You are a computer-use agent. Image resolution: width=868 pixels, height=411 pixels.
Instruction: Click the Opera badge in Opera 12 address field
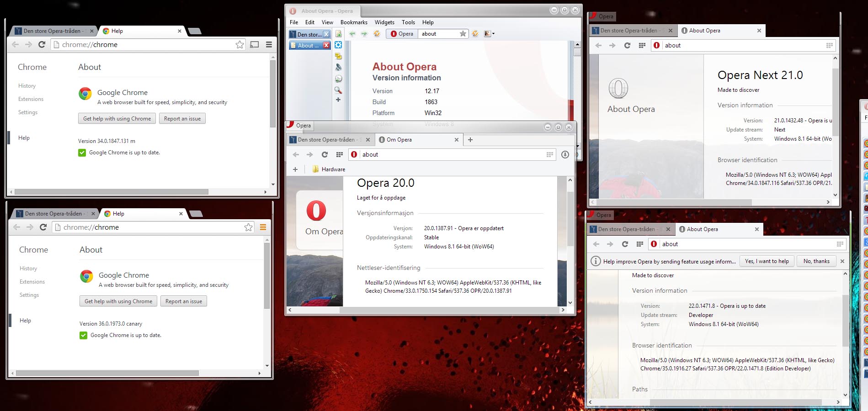coord(402,34)
